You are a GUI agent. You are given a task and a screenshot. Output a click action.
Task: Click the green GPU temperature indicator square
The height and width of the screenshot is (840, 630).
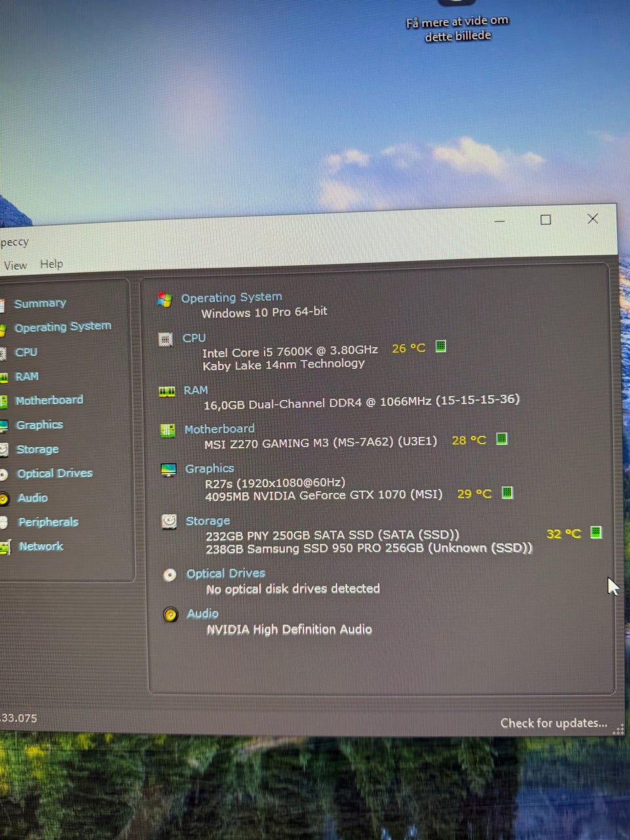pyautogui.click(x=507, y=492)
